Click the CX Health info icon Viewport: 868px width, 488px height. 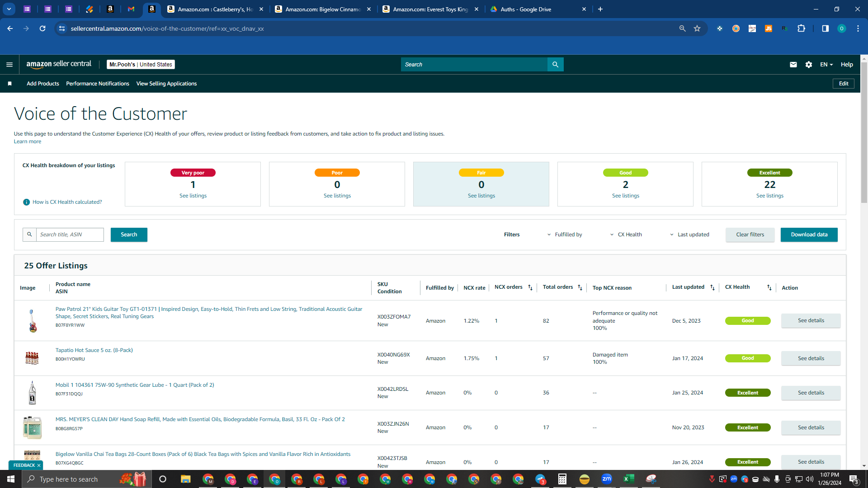(26, 202)
